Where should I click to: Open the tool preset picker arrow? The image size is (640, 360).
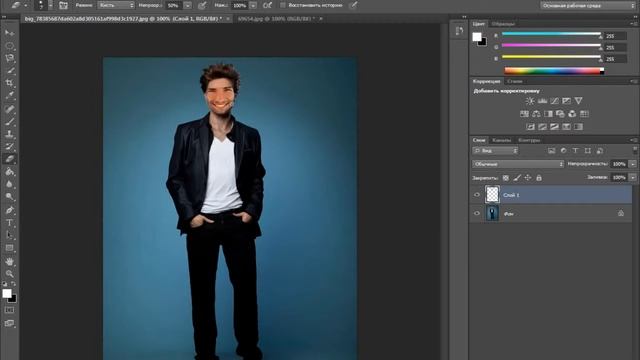point(25,5)
